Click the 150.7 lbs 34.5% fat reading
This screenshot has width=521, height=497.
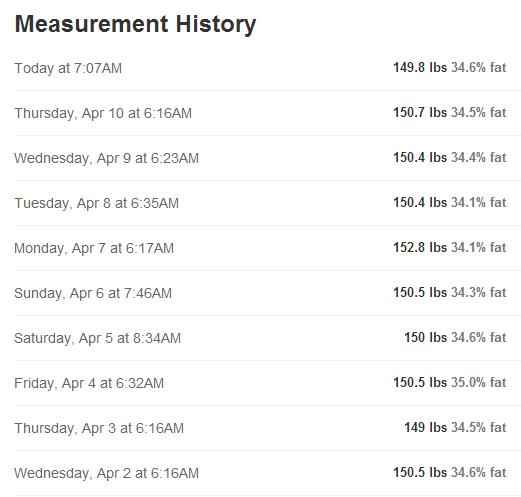[450, 112]
